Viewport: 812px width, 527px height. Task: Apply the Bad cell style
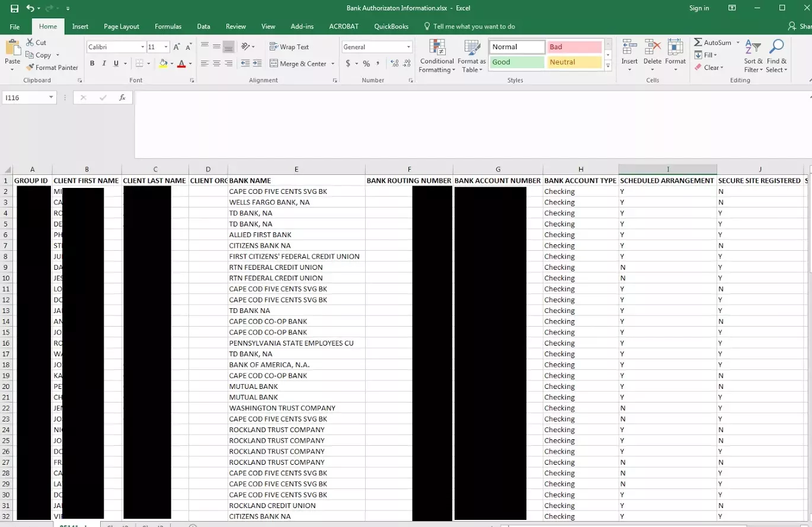coord(574,47)
